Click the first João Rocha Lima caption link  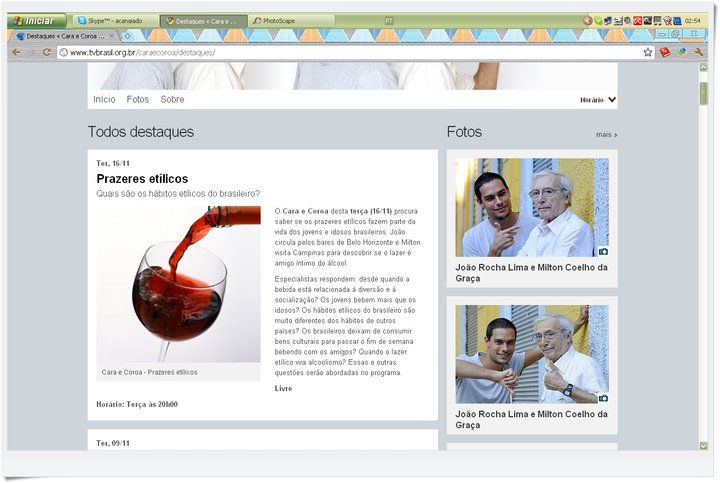531,273
